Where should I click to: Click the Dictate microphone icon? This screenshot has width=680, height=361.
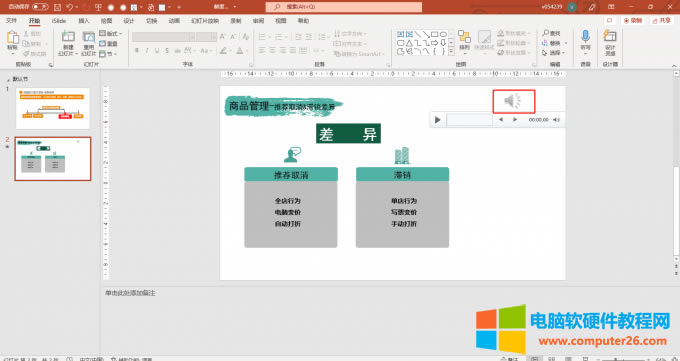tap(585, 36)
